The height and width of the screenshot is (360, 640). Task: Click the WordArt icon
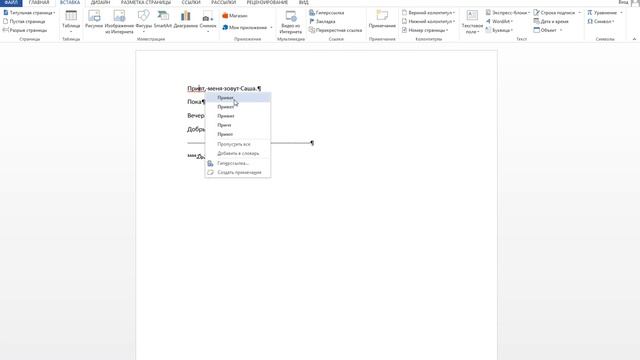pyautogui.click(x=488, y=21)
